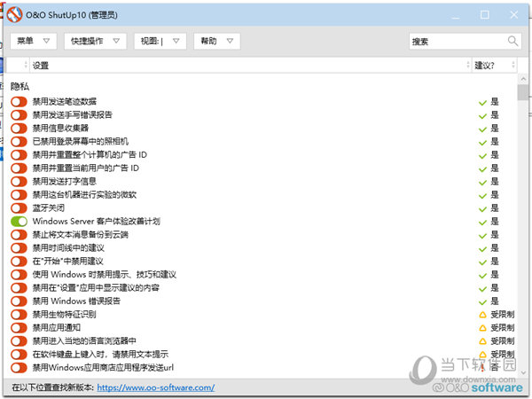Click the green checkmark beside 禁用信息收集器

482,129
